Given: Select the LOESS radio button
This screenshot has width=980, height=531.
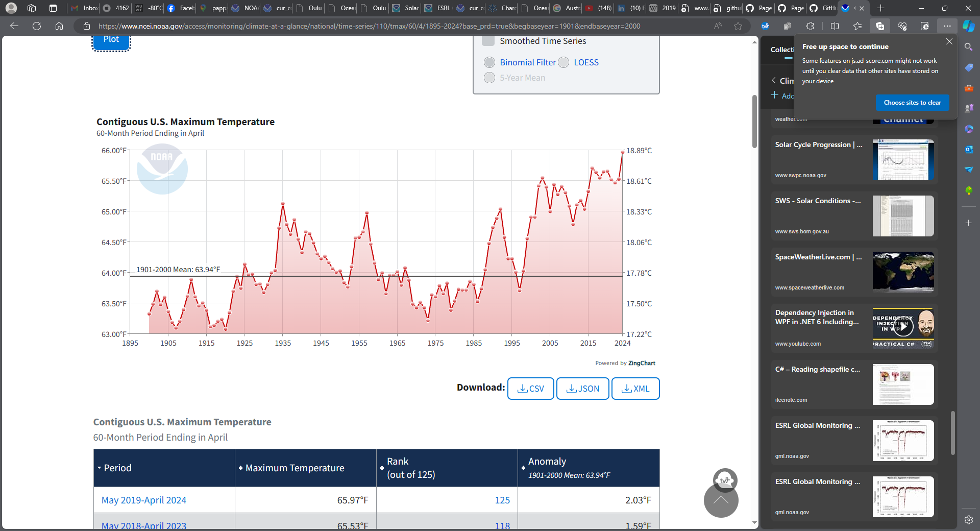Looking at the screenshot, I should tap(563, 62).
